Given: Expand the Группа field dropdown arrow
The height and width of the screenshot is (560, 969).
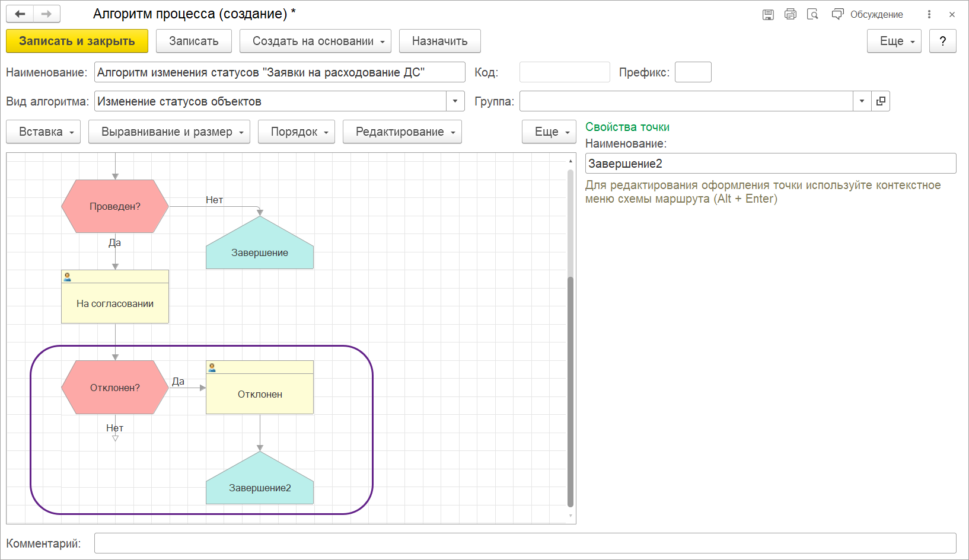Looking at the screenshot, I should pyautogui.click(x=862, y=101).
